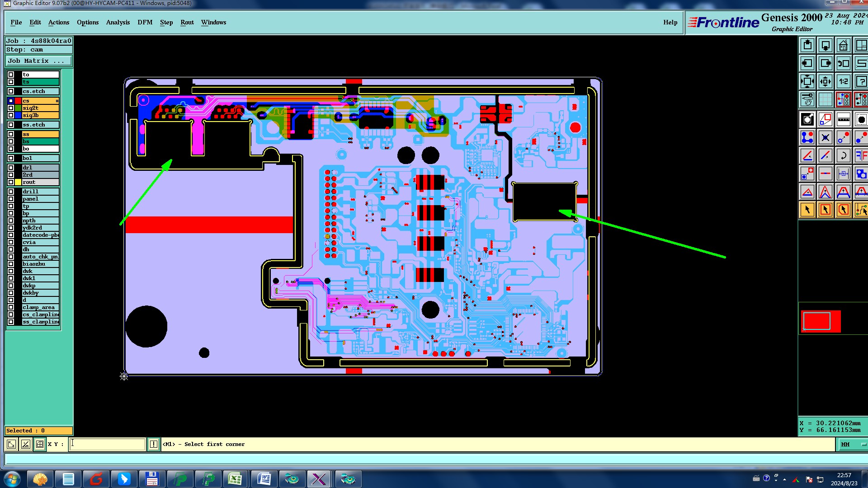Screen dimensions: 868x488
Task: Open the DFM menu
Action: click(x=145, y=22)
